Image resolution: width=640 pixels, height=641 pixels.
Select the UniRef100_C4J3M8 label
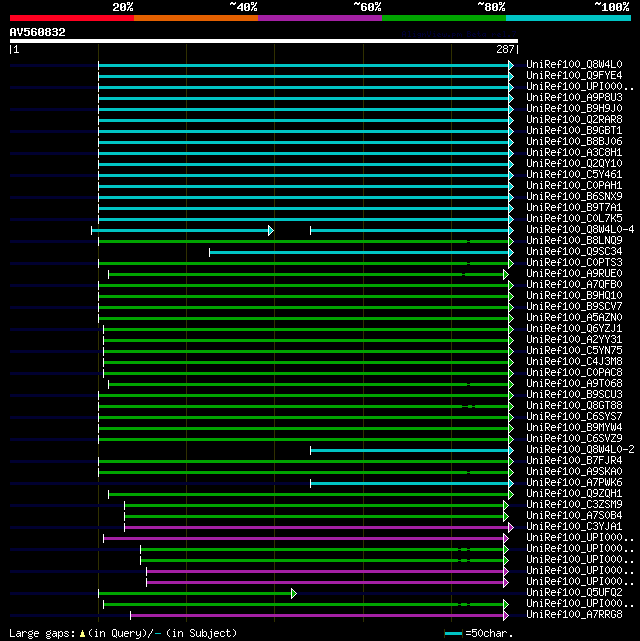click(x=574, y=361)
